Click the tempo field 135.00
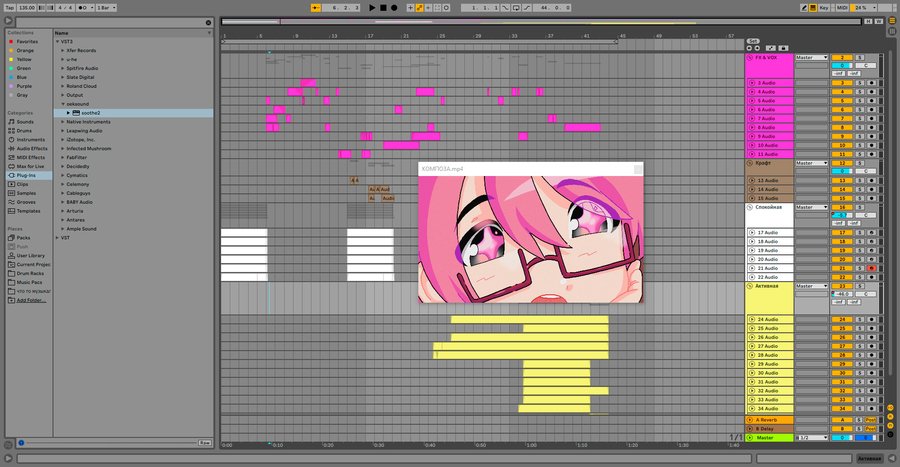900x467 pixels. 26,7
